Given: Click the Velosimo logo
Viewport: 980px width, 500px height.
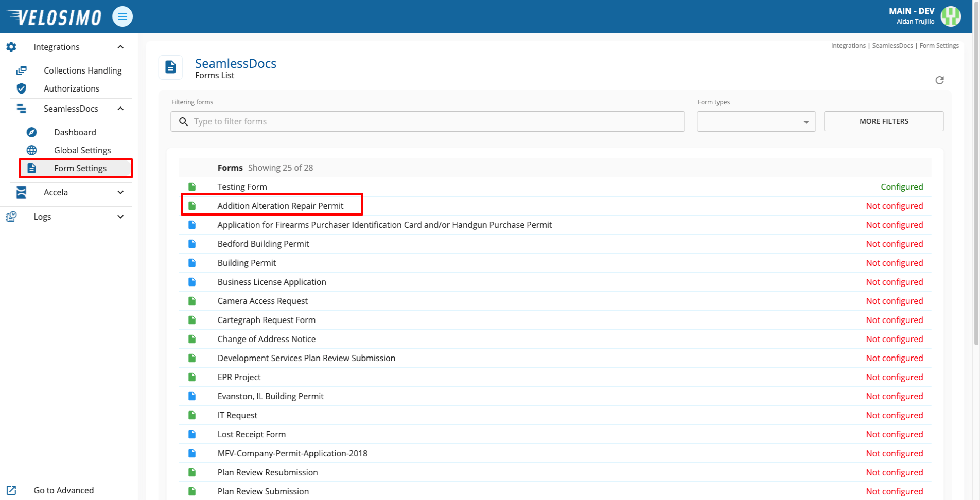Looking at the screenshot, I should [x=55, y=17].
